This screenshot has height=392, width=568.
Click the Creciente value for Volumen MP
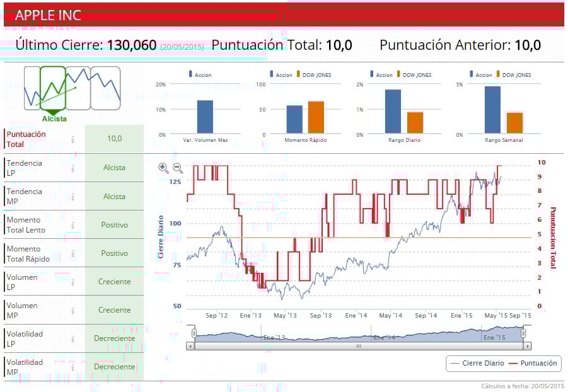pos(115,310)
